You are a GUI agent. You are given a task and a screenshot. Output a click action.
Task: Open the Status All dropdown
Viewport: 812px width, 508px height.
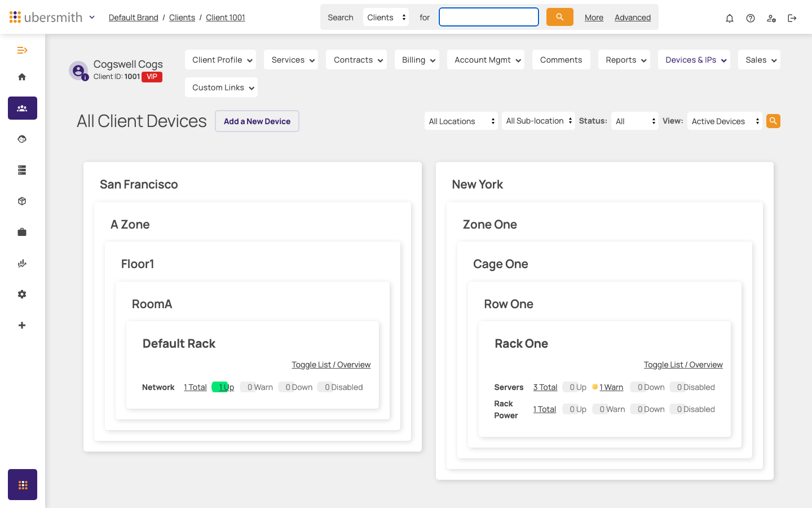(x=635, y=121)
